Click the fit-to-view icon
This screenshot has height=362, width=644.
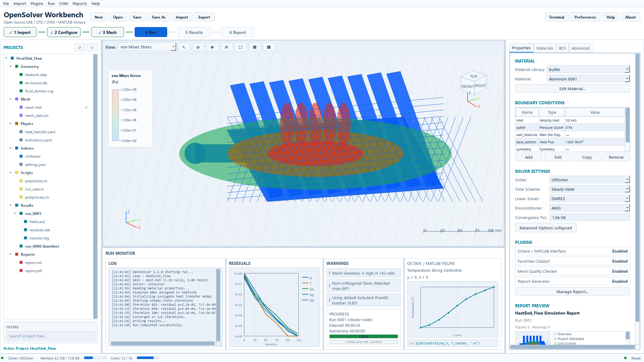241,47
